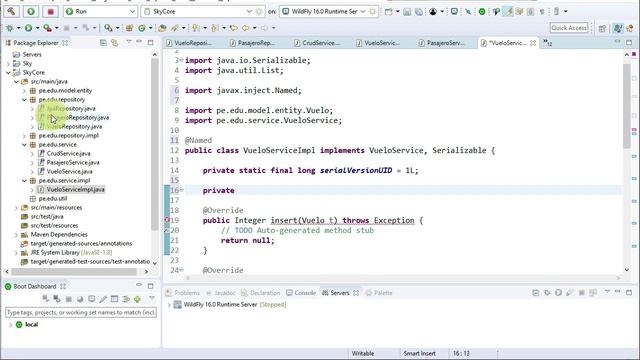Click Collapse All in Package Explorer
This screenshot has width=640, height=360.
pyautogui.click(x=103, y=42)
